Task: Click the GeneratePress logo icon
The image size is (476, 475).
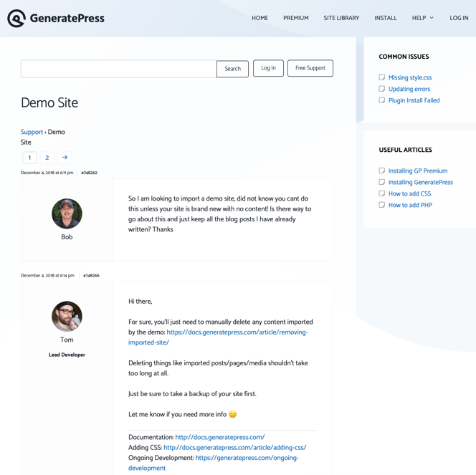Action: click(x=16, y=18)
